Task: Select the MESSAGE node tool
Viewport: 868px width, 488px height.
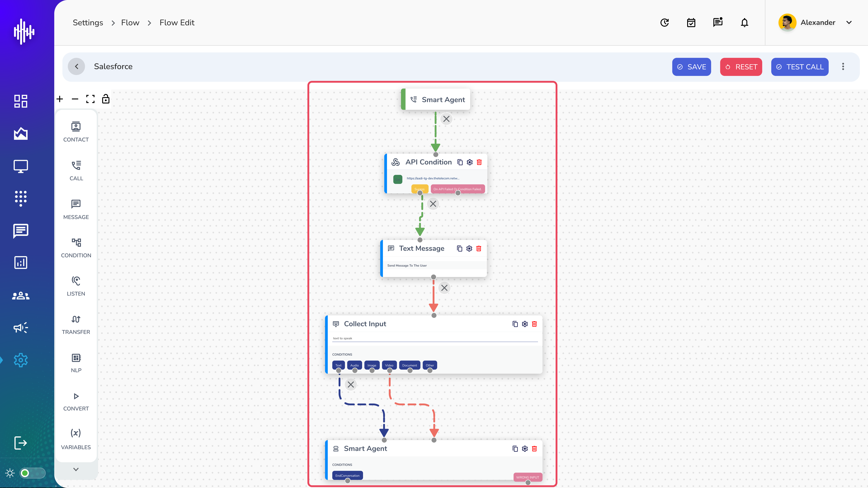Action: point(76,210)
